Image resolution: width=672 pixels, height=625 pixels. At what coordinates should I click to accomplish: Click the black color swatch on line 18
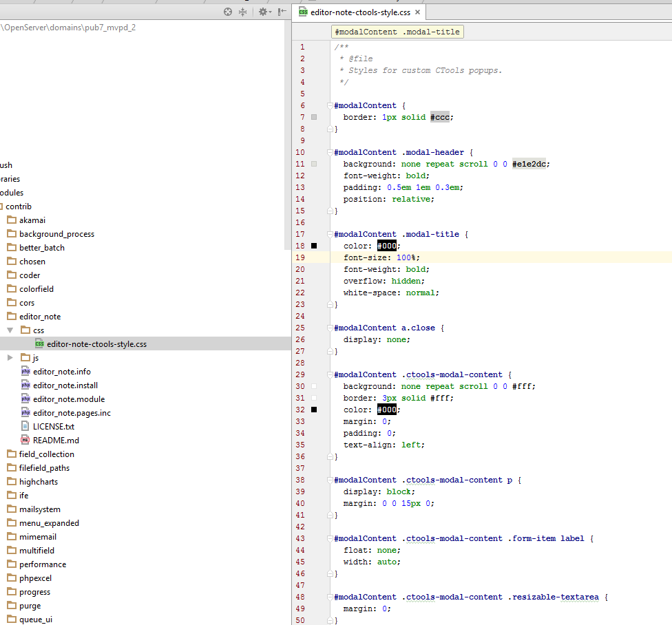point(314,246)
